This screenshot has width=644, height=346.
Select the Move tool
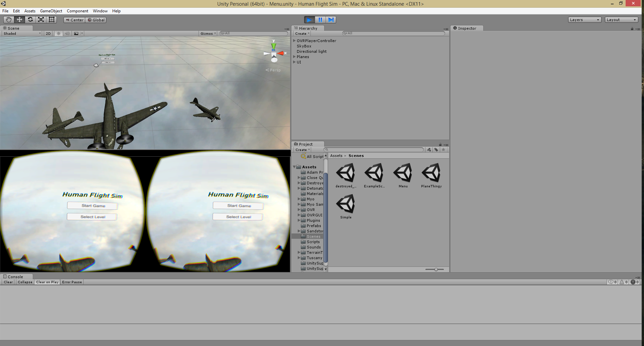point(19,20)
